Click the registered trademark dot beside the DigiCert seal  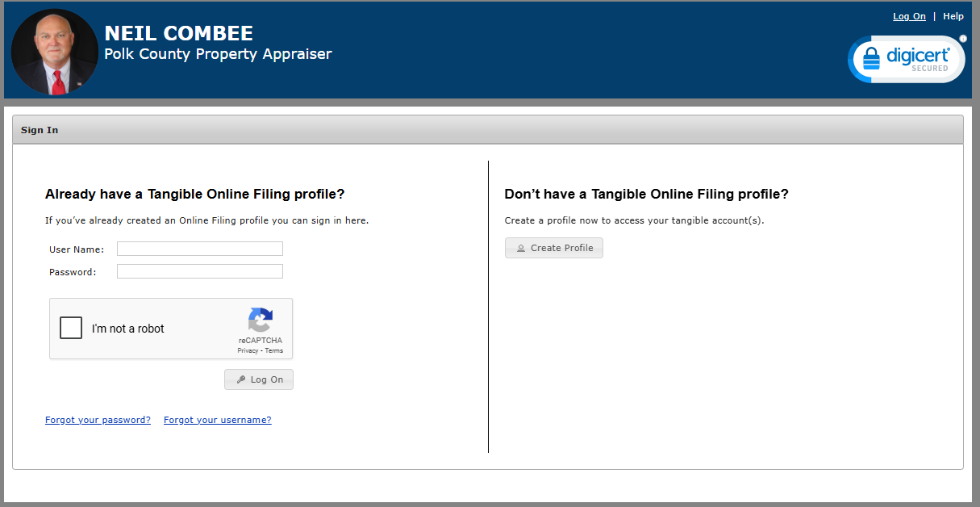pyautogui.click(x=963, y=37)
